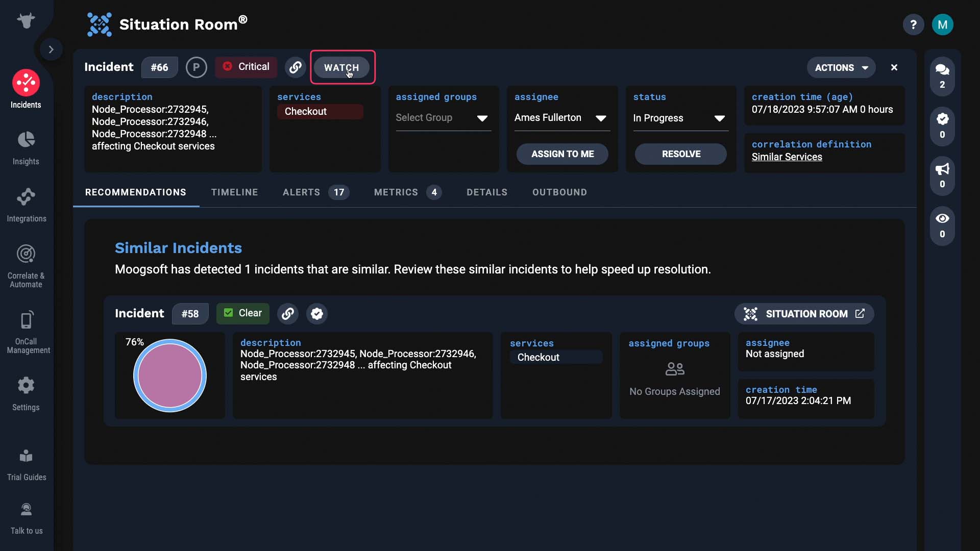Go to Insights in the sidebar
The width and height of the screenshot is (980, 551).
(26, 148)
